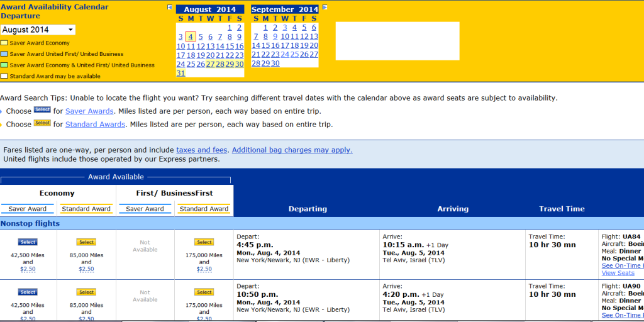Click the August 2014 calendar header
Viewport: 644px width, 322px height.
pos(210,9)
